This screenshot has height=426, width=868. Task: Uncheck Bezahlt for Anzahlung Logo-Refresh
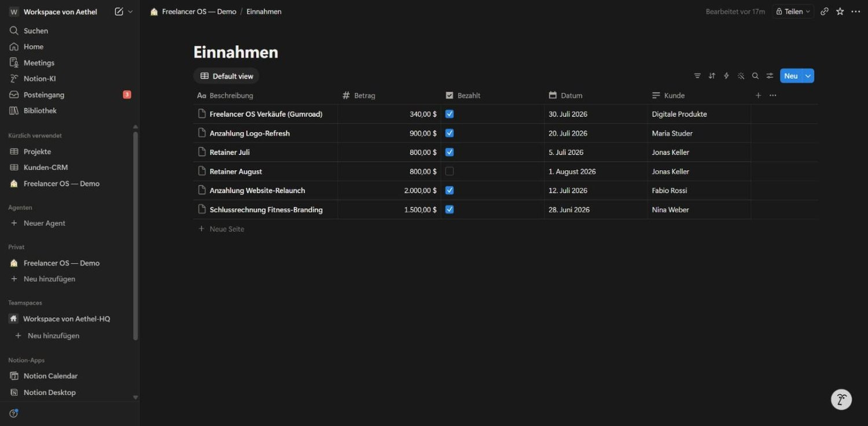click(x=450, y=133)
